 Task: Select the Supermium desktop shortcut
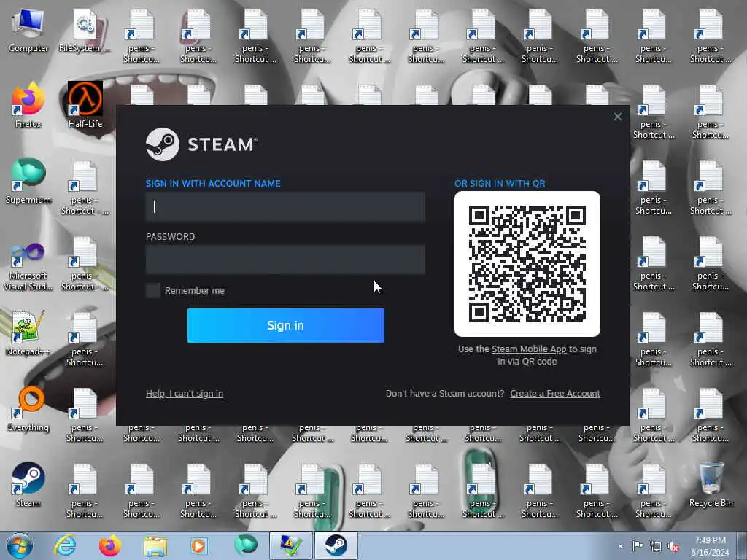[x=28, y=182]
